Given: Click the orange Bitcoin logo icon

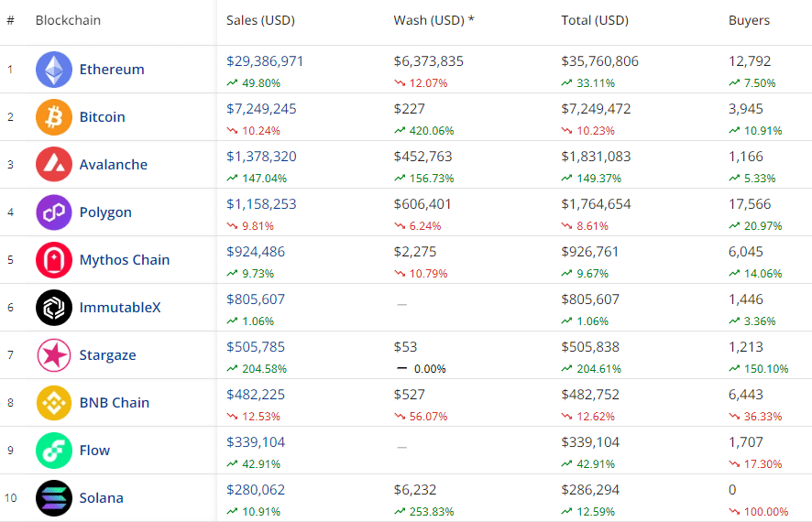Looking at the screenshot, I should pyautogui.click(x=53, y=117).
